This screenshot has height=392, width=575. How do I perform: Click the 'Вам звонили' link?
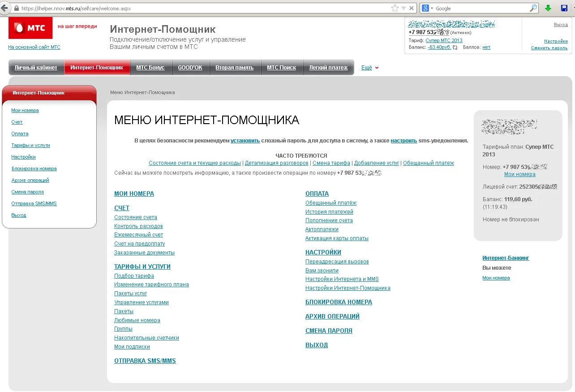pos(322,271)
